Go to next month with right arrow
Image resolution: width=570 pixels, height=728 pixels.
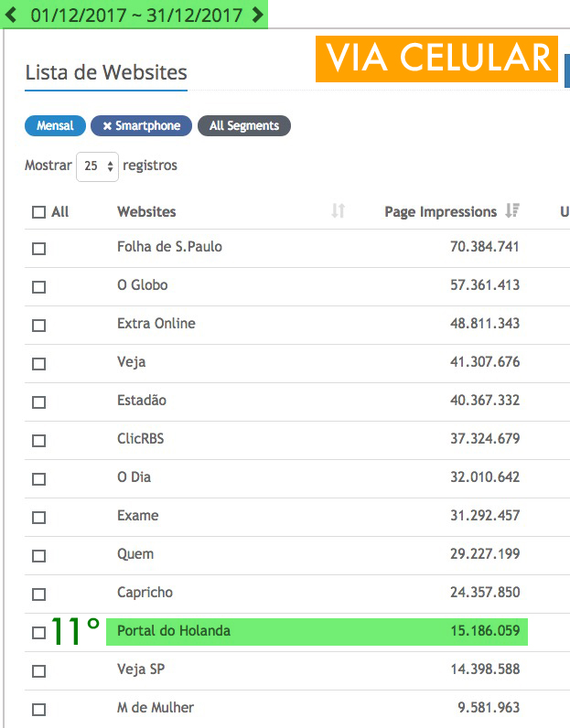[x=257, y=15]
